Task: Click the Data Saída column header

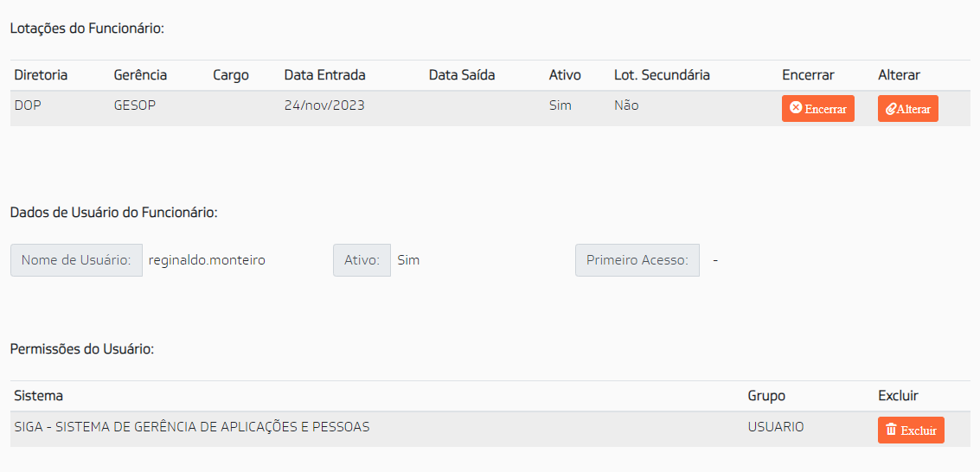Action: point(462,75)
